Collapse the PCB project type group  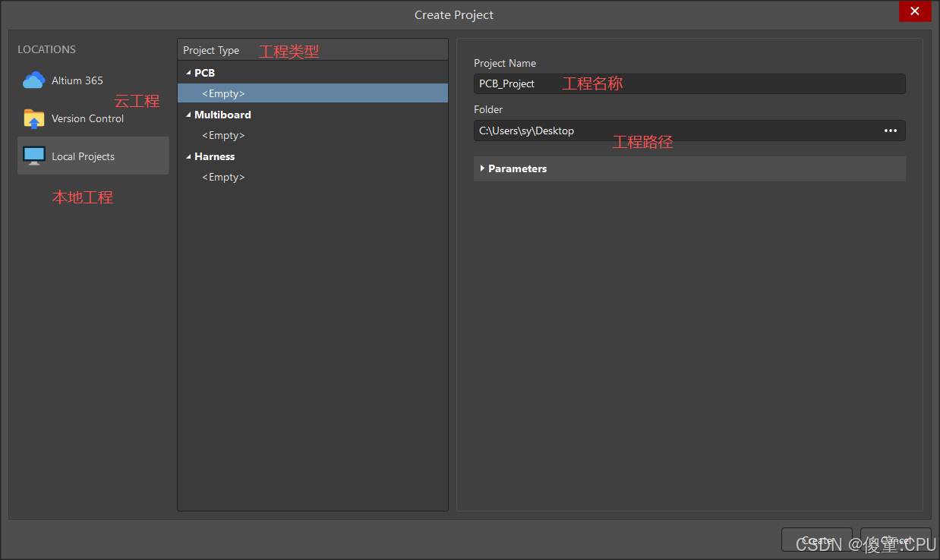click(x=188, y=73)
